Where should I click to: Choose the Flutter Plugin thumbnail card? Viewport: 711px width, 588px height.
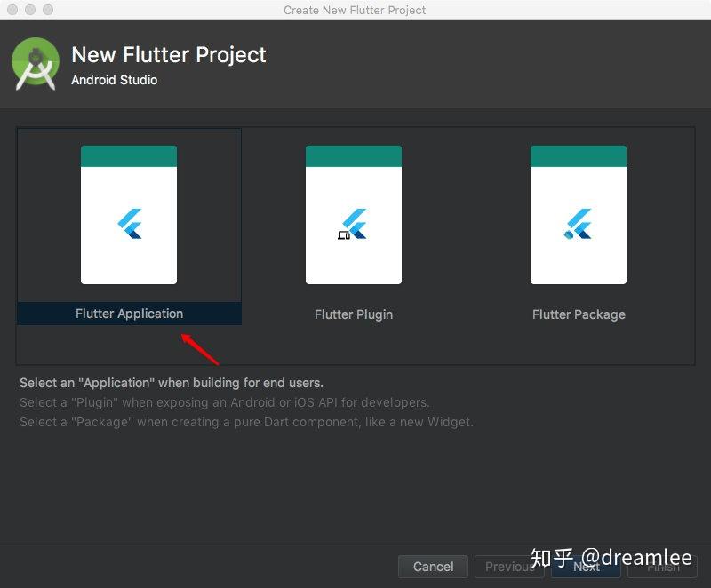coord(354,215)
